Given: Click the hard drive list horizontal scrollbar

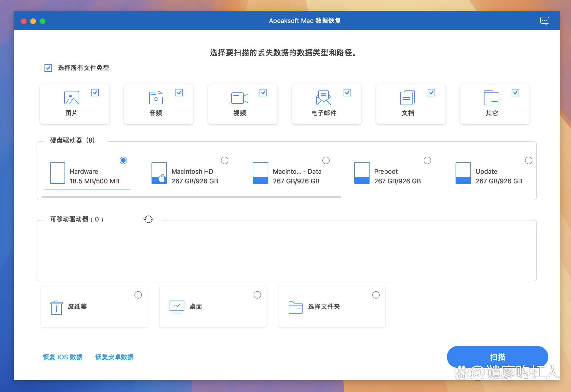Looking at the screenshot, I should click(191, 197).
